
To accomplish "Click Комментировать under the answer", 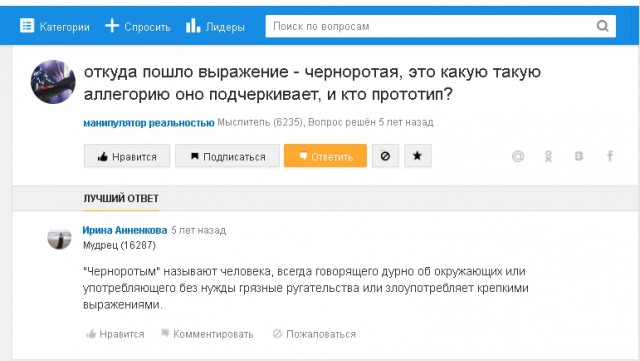I will tap(207, 334).
